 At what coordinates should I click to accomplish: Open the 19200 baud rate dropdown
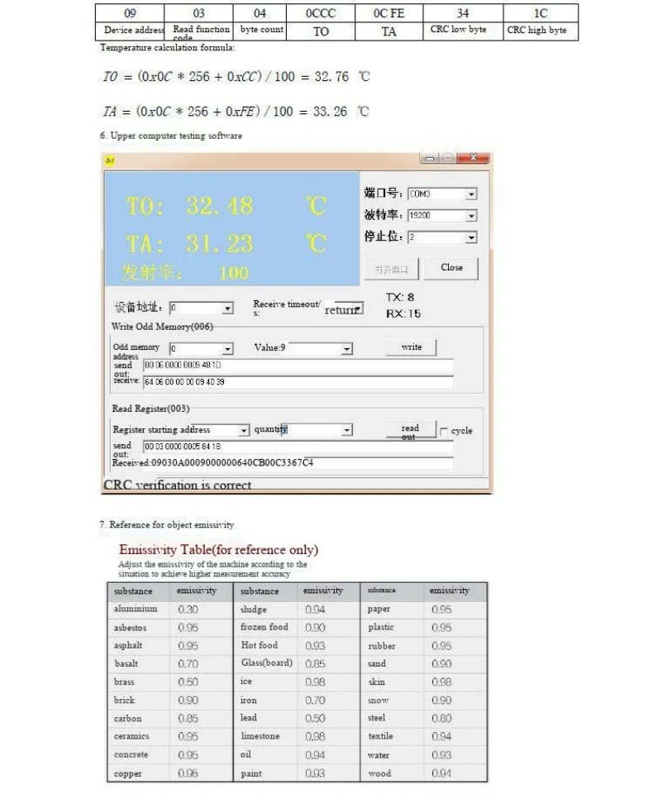click(471, 216)
